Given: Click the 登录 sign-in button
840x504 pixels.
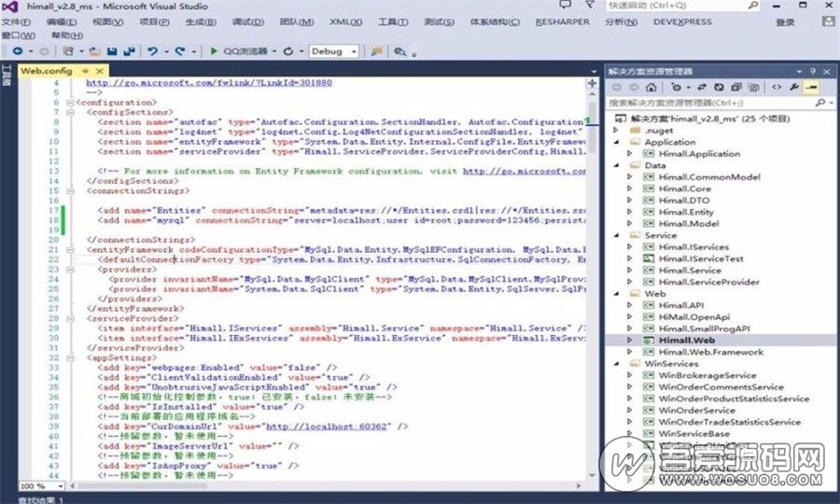Looking at the screenshot, I should coord(786,22).
